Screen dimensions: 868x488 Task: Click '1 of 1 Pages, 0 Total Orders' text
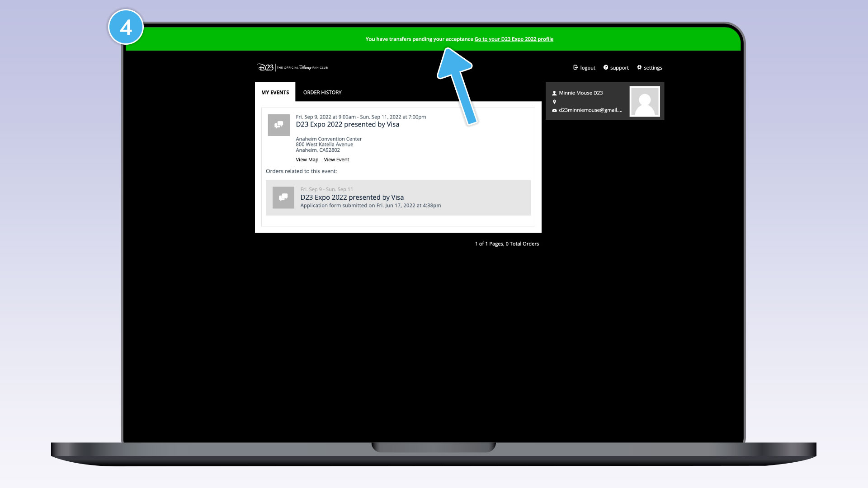point(507,244)
